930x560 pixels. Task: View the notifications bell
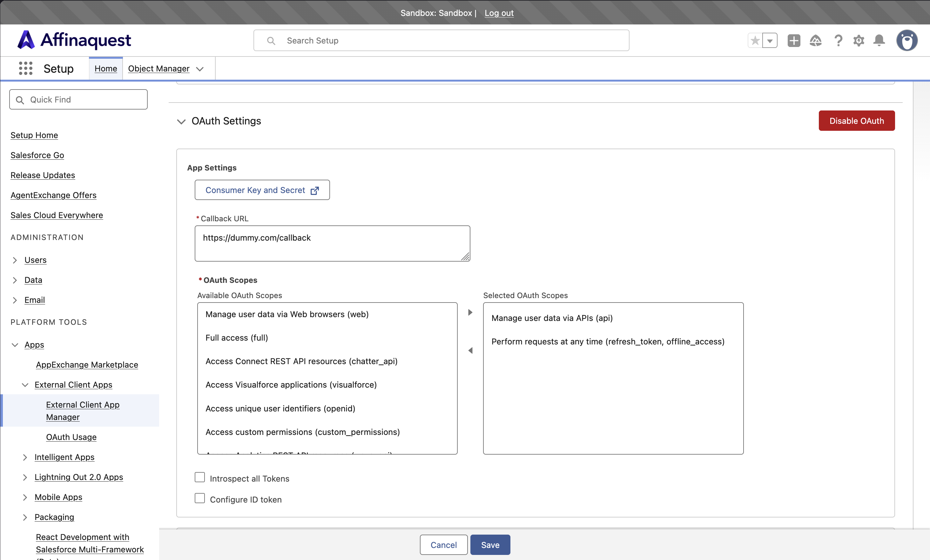(879, 40)
